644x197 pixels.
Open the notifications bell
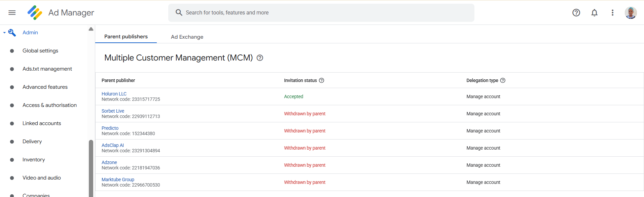(594, 13)
